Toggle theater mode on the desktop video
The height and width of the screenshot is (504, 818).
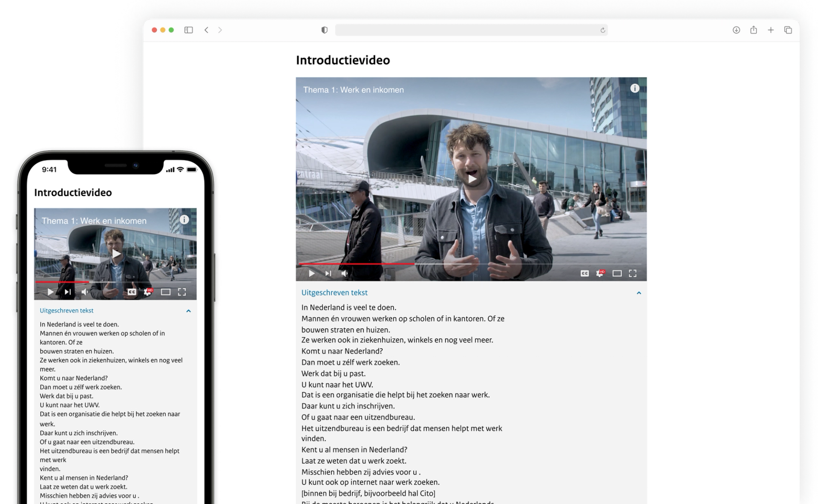(617, 273)
